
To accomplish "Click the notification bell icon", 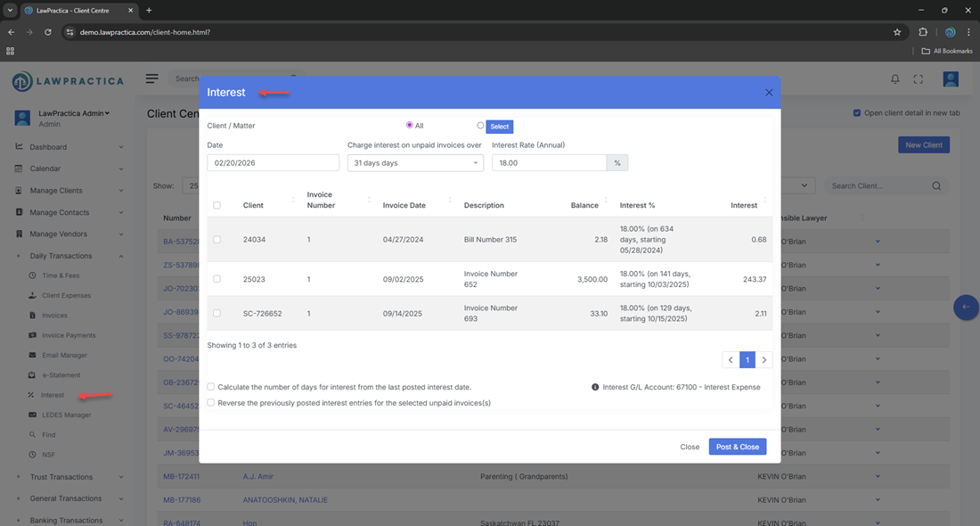I will (895, 79).
